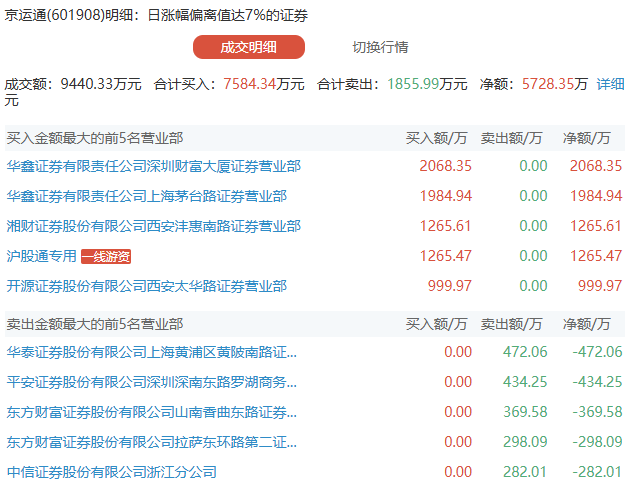Viewport: 642px width, 502px height.
Task: Click sell amount 282.01 for 中信证券
Action: coord(525,472)
